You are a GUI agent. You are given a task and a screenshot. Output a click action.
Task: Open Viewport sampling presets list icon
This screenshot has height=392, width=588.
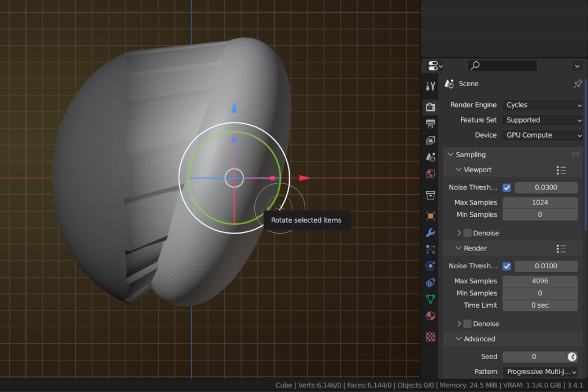(x=561, y=170)
